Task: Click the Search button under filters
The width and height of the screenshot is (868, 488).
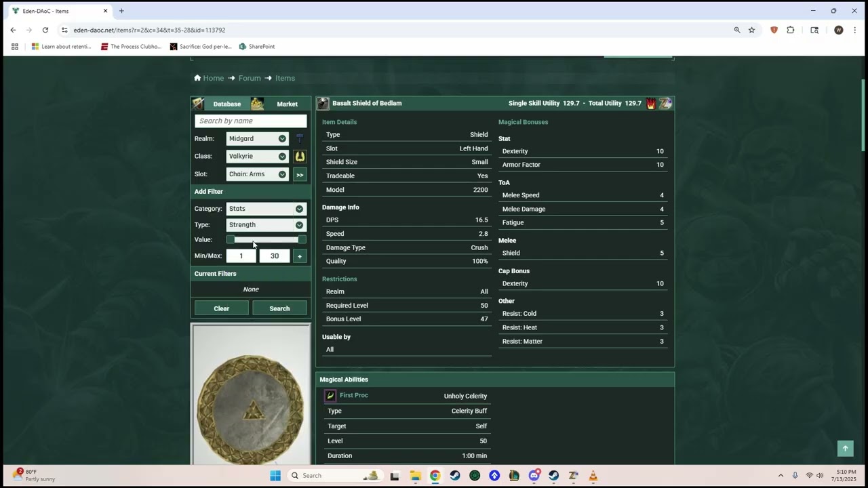Action: pos(279,308)
